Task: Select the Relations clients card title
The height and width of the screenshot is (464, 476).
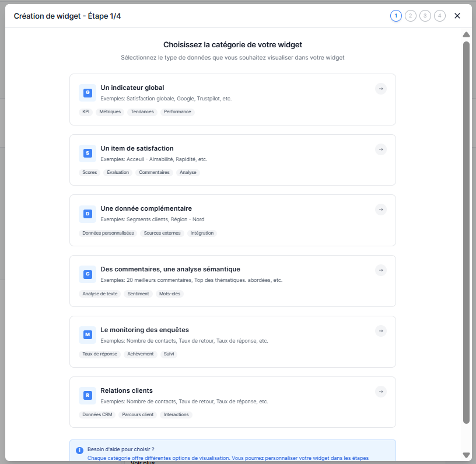Action: 127,390
